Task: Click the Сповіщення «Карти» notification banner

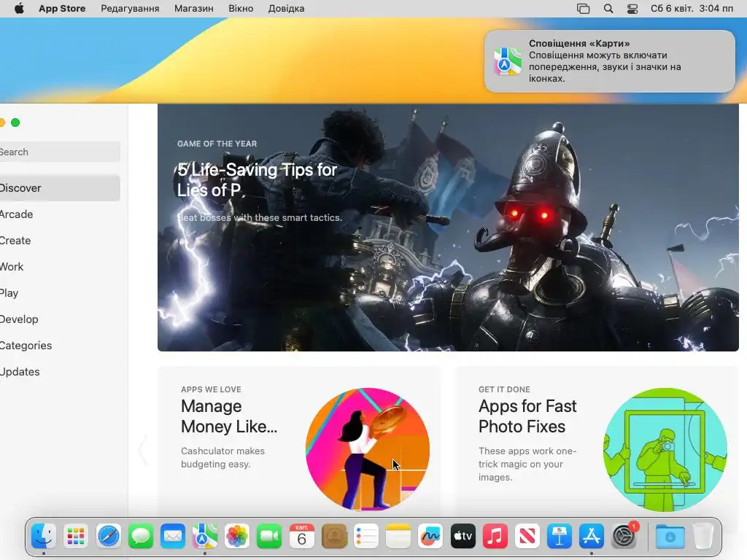Action: coord(610,61)
